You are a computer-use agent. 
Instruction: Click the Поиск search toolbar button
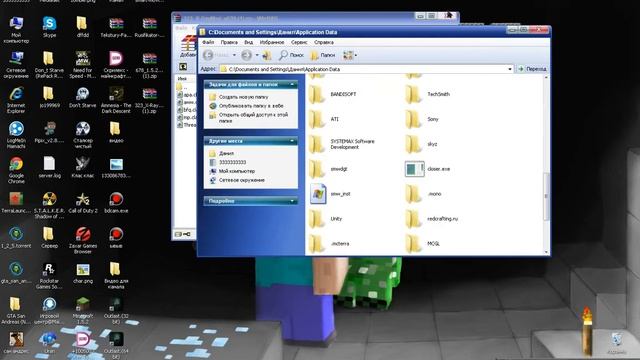[x=291, y=55]
